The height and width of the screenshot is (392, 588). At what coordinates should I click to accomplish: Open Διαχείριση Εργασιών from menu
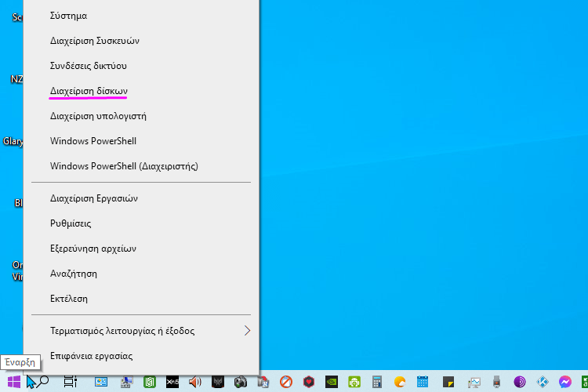[141, 198]
